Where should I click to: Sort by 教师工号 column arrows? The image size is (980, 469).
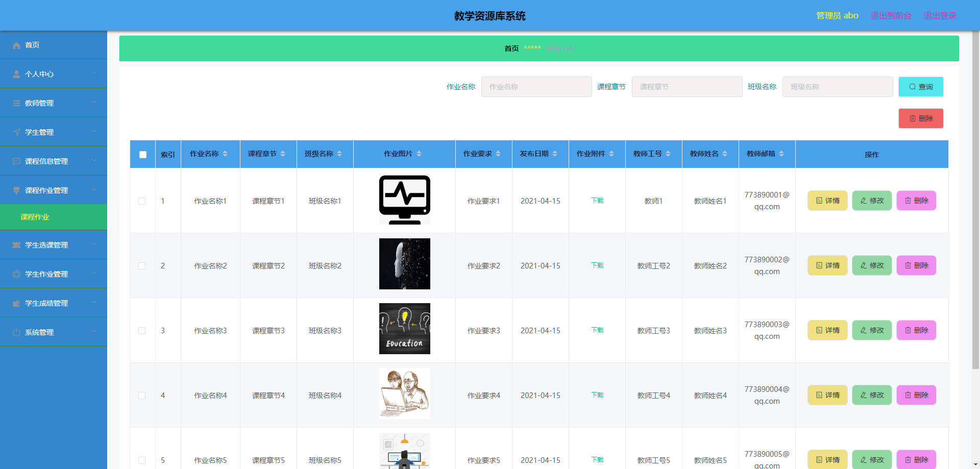tap(668, 154)
